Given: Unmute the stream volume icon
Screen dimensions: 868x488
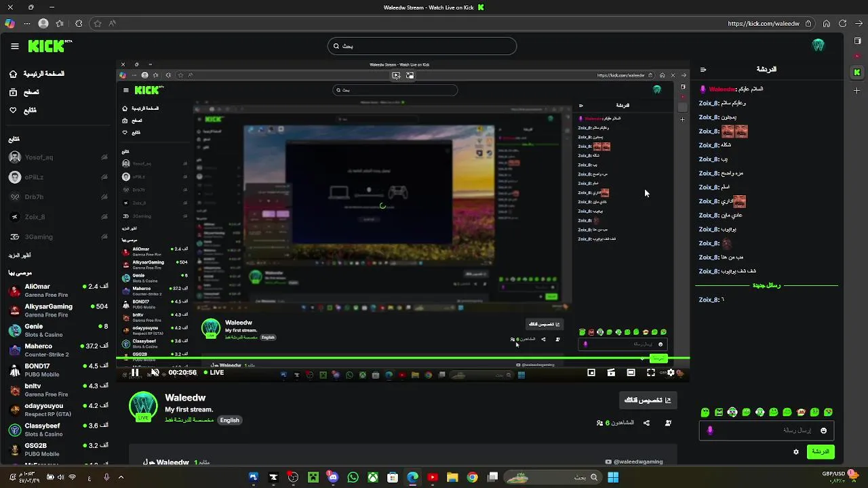Looking at the screenshot, I should 155,372.
